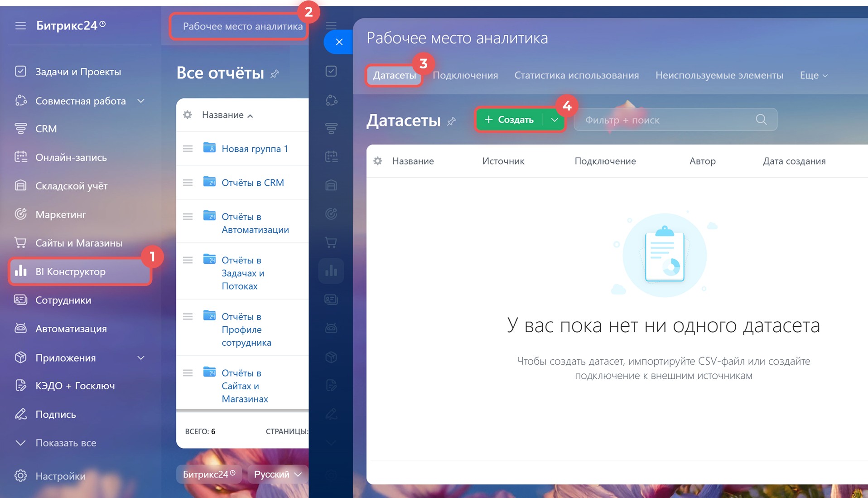Viewport: 868px width, 498px height.
Task: Open BI Конструктор from the sidebar
Action: (70, 272)
